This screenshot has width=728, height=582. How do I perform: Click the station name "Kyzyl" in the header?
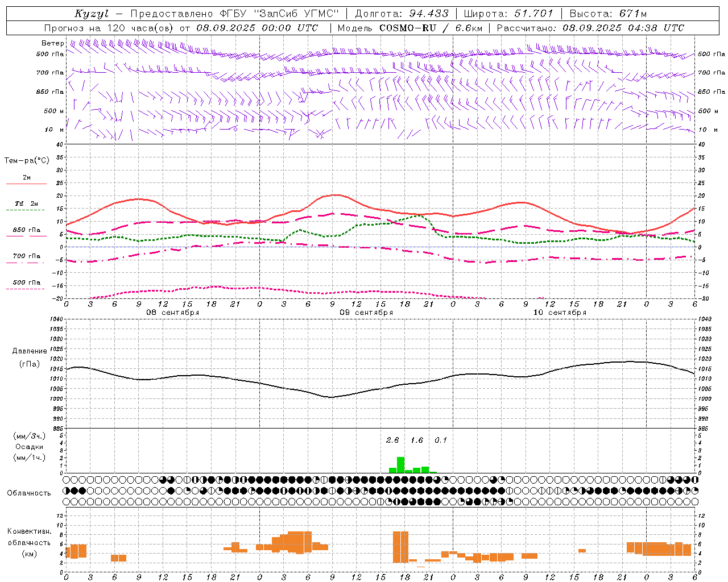92,14
